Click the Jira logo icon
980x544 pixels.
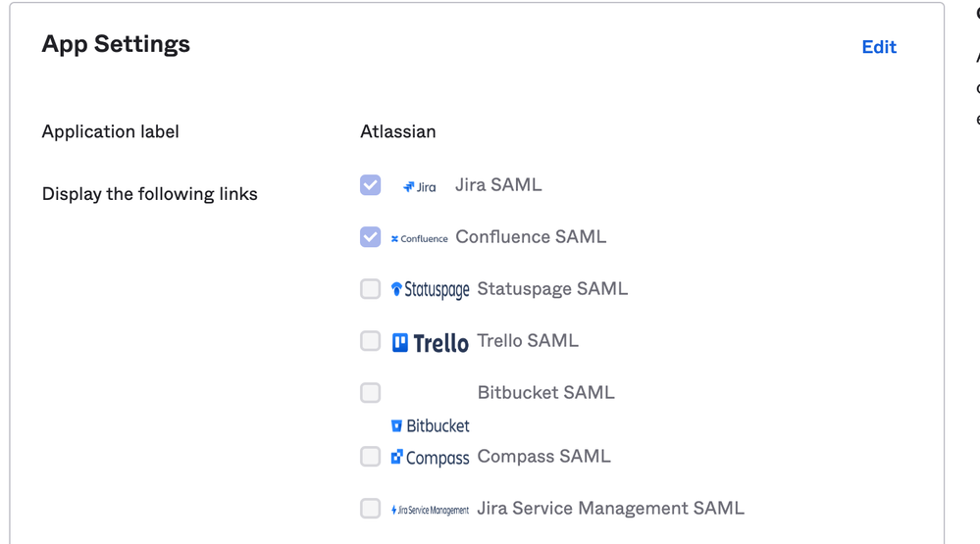click(x=420, y=187)
